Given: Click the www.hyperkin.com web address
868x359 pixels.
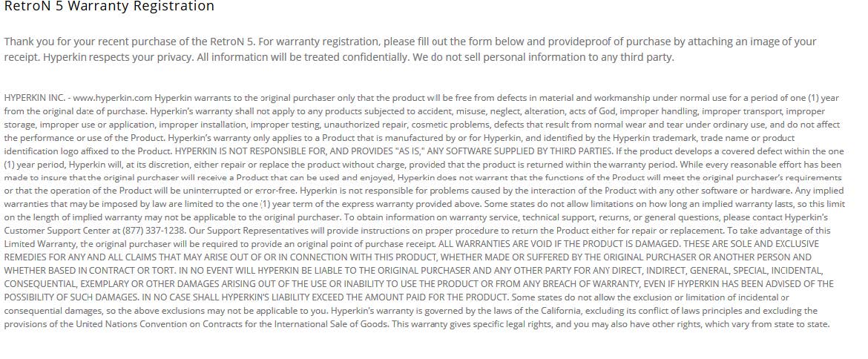Looking at the screenshot, I should [x=113, y=98].
